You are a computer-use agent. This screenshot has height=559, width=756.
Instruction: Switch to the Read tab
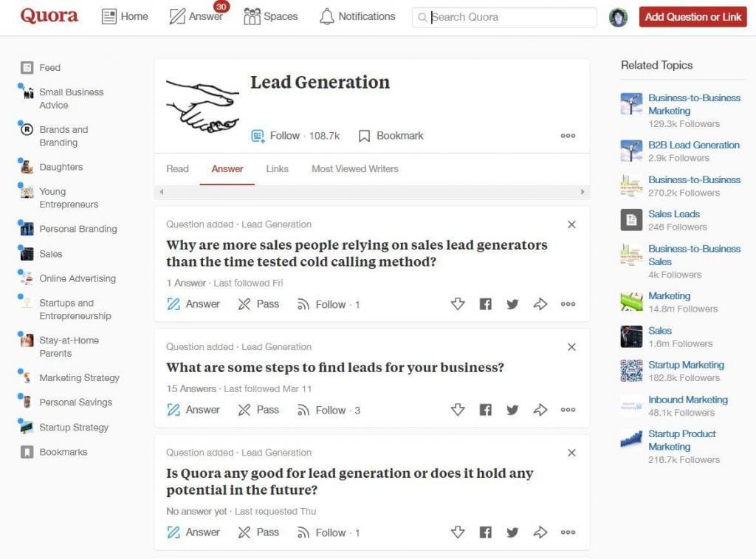(x=177, y=169)
